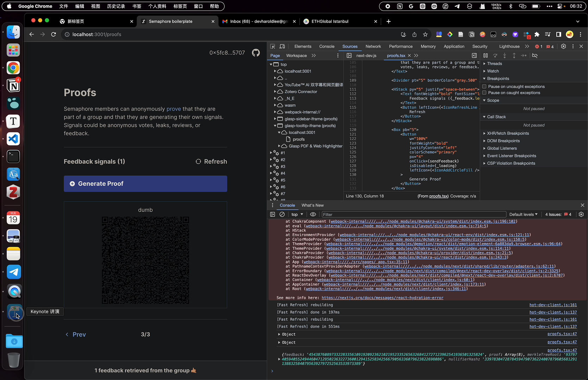This screenshot has height=380, width=588.
Task: Click step out of function icon
Action: coord(514,56)
